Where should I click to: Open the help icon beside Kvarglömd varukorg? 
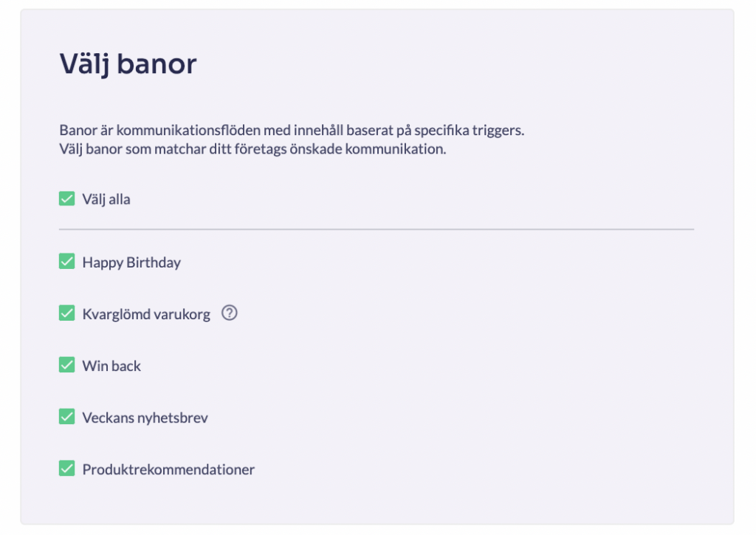click(230, 313)
